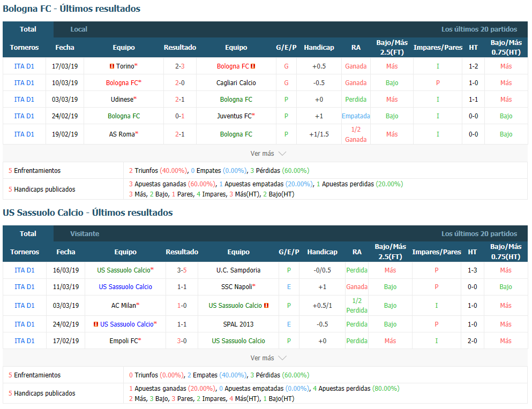Click the red card icon in the AC Milan match row
Viewport: 532px width, 409px height.
(266, 305)
